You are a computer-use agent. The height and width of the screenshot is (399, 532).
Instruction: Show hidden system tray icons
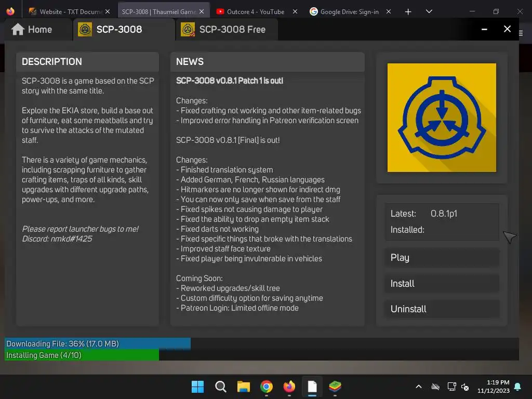[419, 387]
